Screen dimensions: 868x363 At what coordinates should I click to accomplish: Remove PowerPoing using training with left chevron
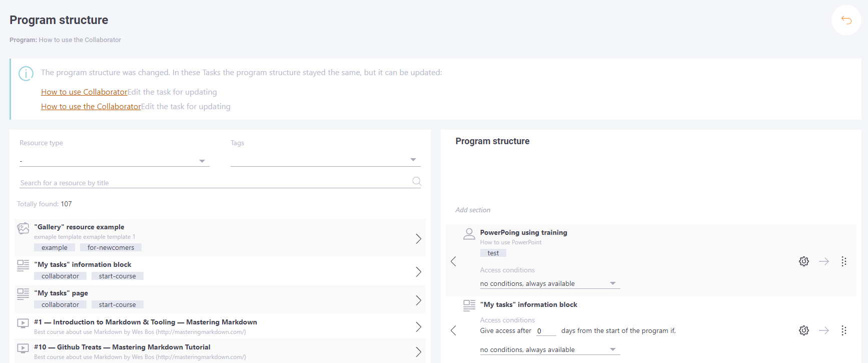pyautogui.click(x=453, y=261)
